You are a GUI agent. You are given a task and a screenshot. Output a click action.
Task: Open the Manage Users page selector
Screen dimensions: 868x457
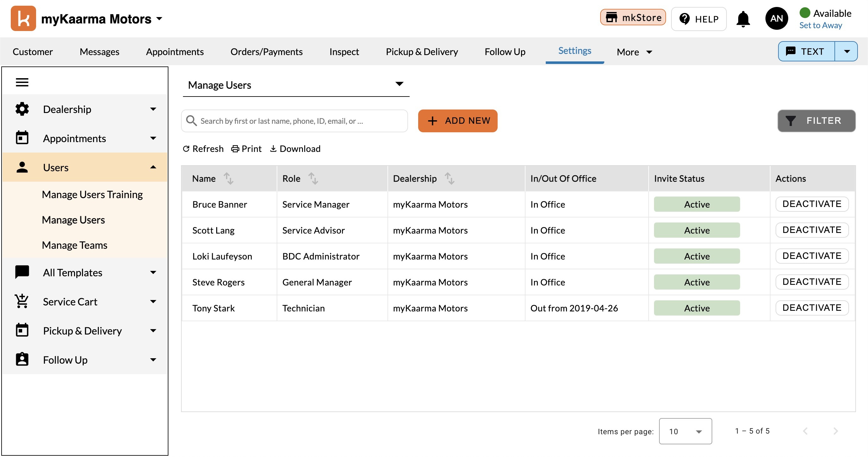[x=296, y=85]
